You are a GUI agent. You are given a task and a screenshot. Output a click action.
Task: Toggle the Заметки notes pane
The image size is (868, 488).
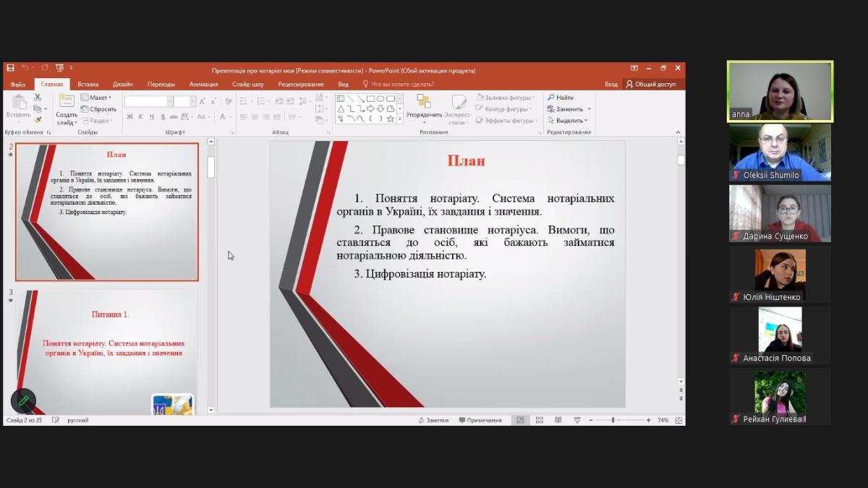[433, 420]
